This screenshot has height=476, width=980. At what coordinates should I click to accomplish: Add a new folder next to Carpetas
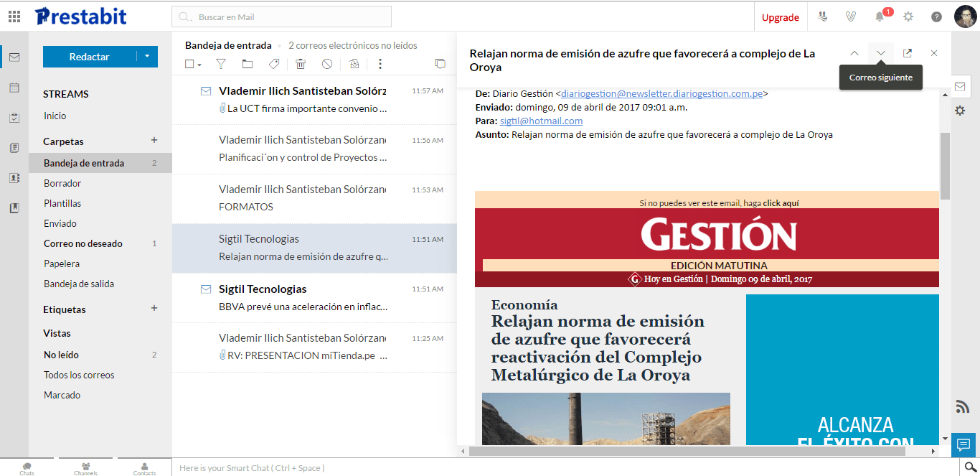[x=154, y=140]
